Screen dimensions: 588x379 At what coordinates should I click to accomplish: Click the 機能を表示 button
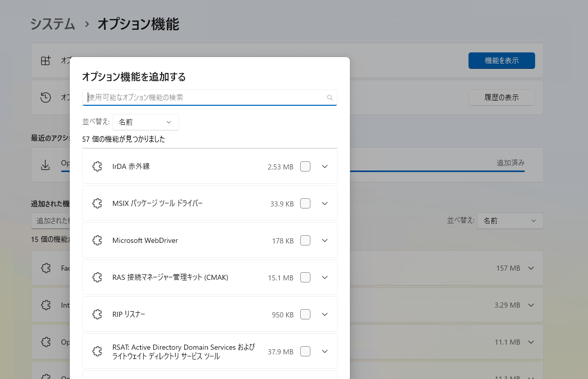(501, 61)
